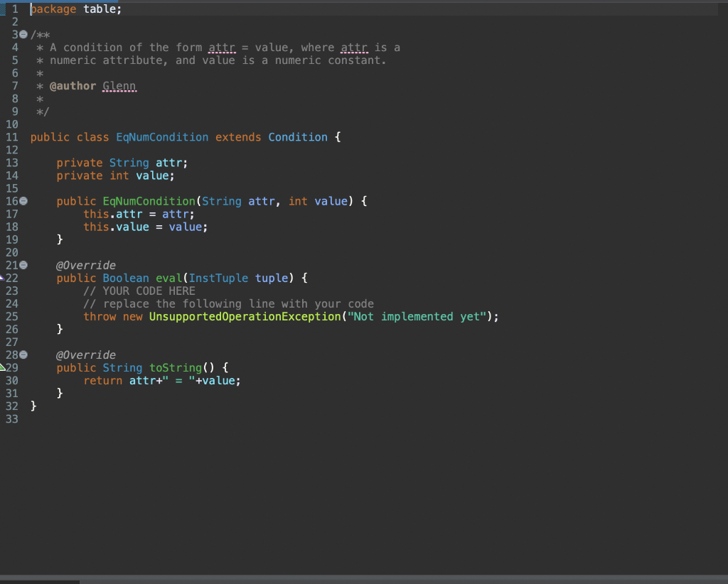Click the EqNumCondition class name on line 11
Image resolution: width=728 pixels, height=584 pixels.
pos(162,137)
